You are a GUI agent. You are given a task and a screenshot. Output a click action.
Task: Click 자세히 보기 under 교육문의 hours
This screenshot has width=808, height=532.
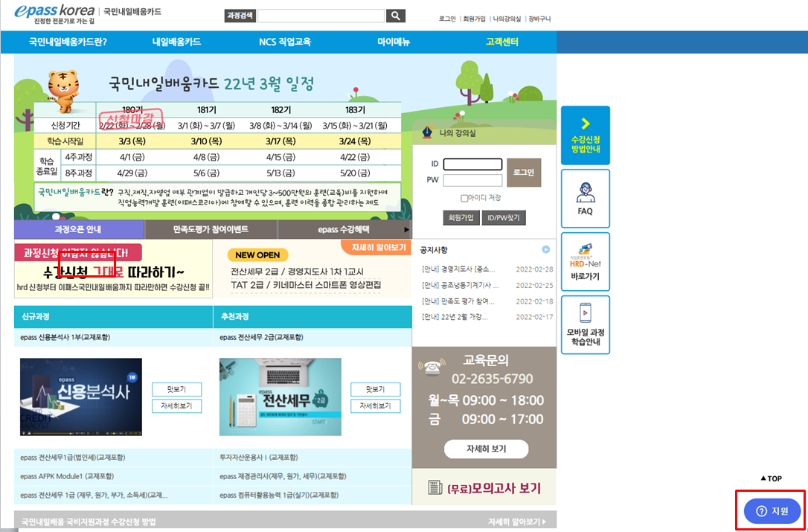coord(487,449)
